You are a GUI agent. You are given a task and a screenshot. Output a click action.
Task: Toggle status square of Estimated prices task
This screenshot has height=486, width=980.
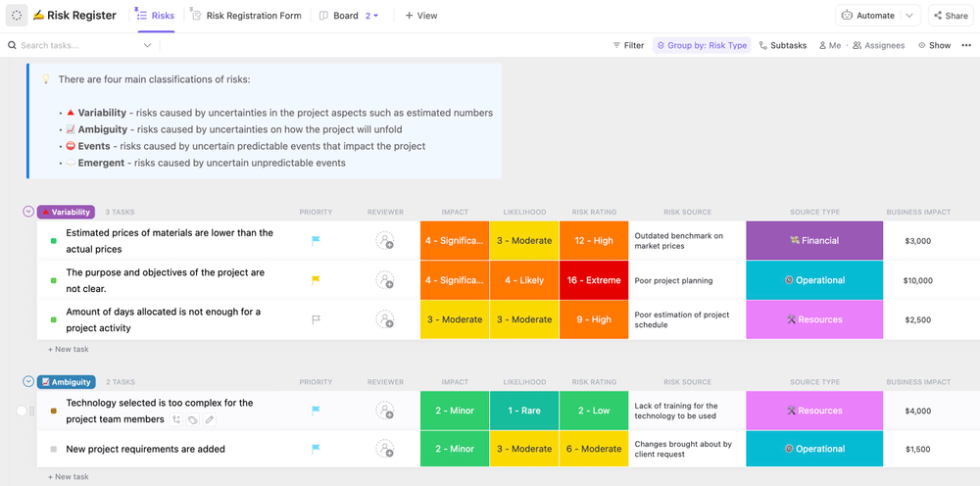point(54,241)
